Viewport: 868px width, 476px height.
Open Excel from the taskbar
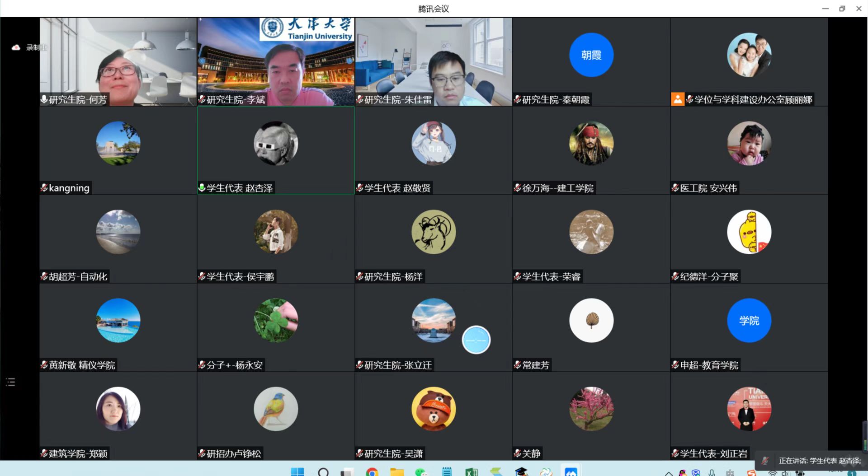[x=471, y=472]
